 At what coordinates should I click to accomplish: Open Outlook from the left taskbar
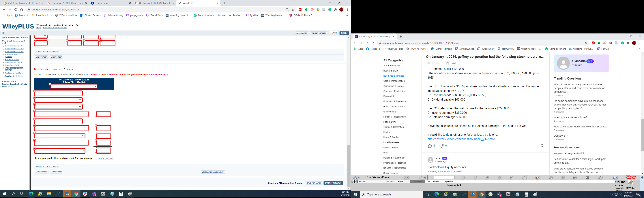[67, 194]
